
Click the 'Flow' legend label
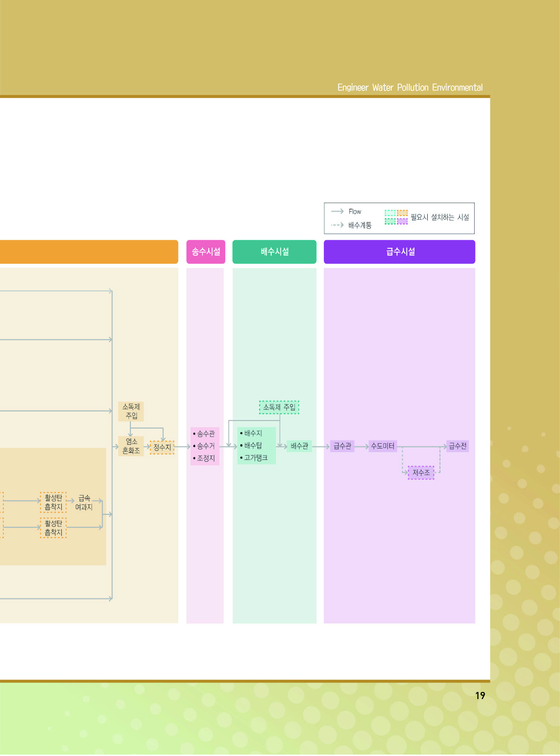(355, 212)
